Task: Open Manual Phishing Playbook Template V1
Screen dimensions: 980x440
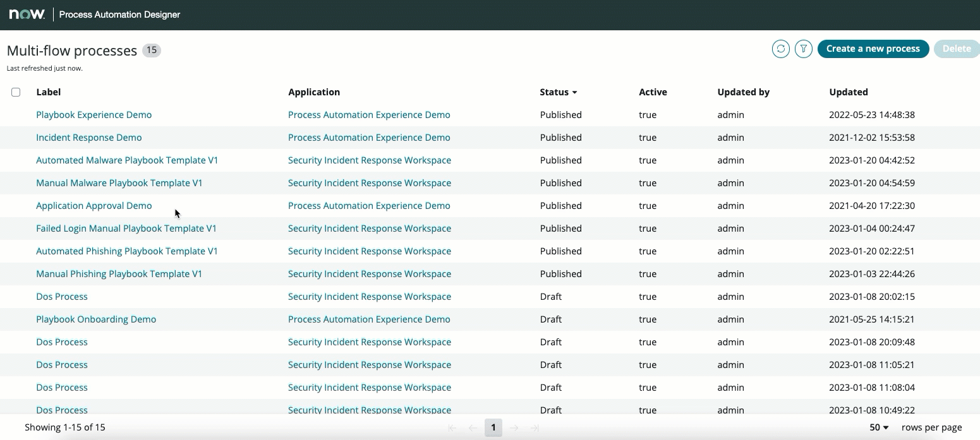Action: click(119, 274)
